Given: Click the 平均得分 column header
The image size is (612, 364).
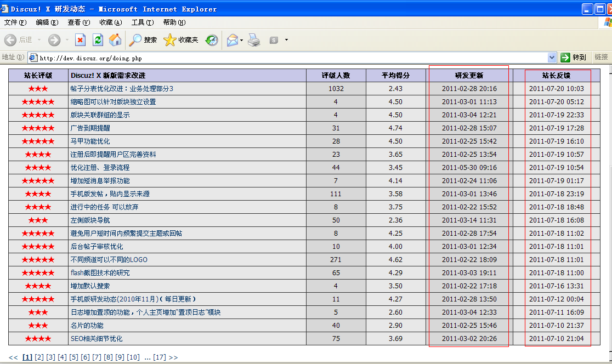Looking at the screenshot, I should click(x=395, y=76).
